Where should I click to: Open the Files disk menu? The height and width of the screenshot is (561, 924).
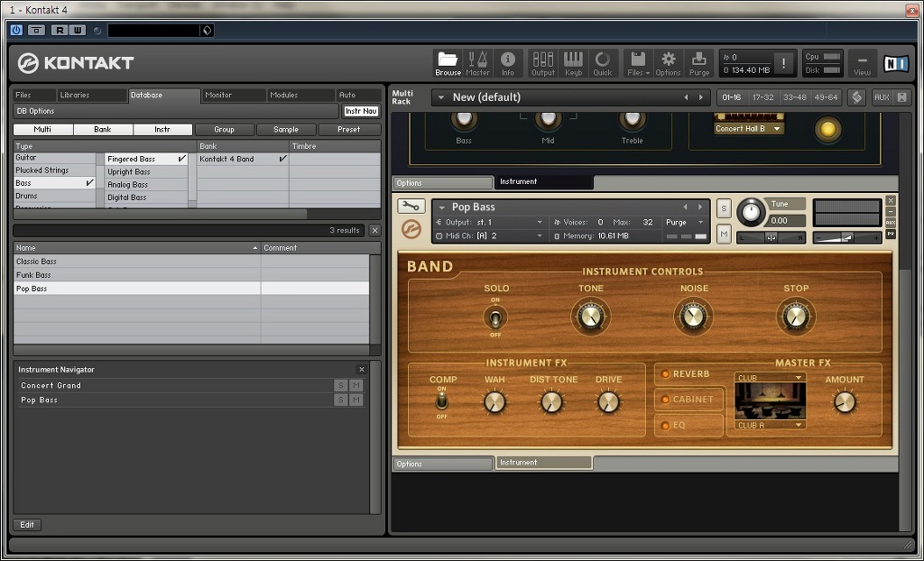coord(638,63)
